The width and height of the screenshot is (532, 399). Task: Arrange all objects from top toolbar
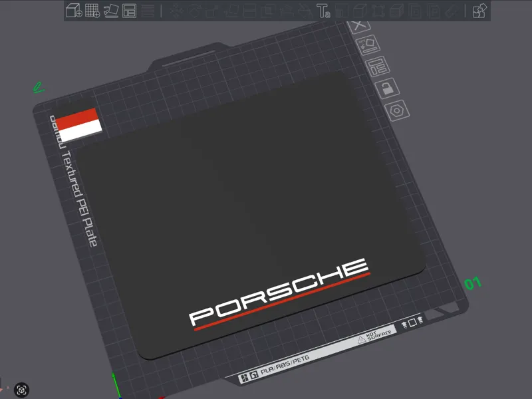[x=129, y=11]
